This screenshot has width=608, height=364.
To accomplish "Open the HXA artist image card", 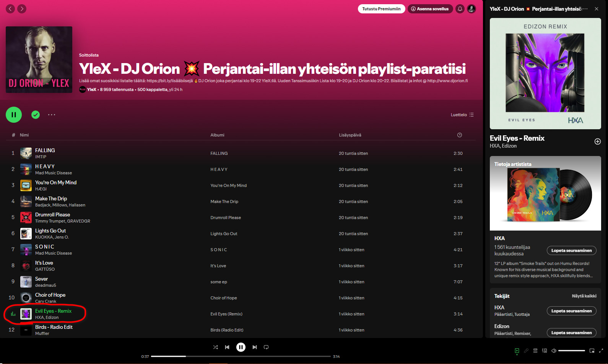I will (x=545, y=193).
